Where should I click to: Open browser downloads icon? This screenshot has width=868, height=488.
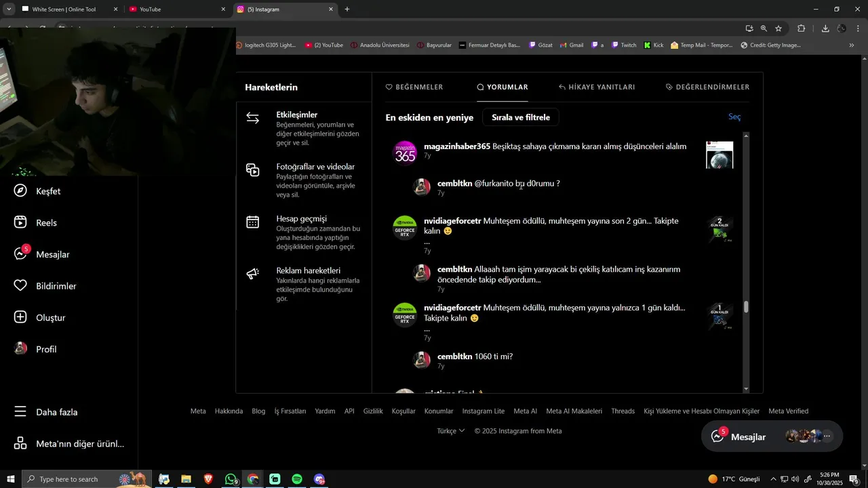click(x=825, y=28)
